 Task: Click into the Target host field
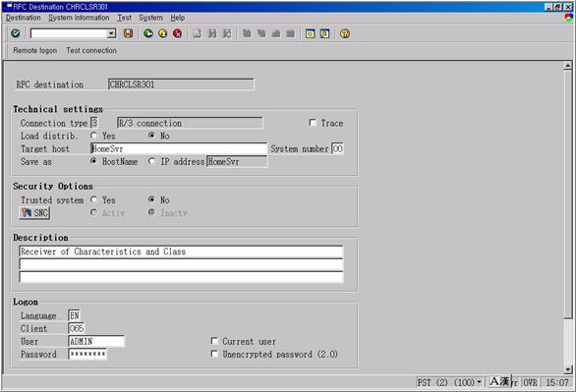pyautogui.click(x=179, y=148)
